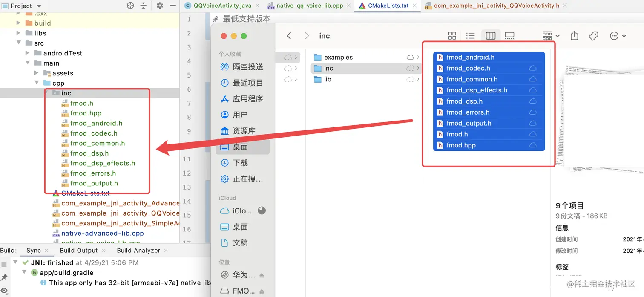
Task: Toggle Finder list view
Action: (470, 36)
